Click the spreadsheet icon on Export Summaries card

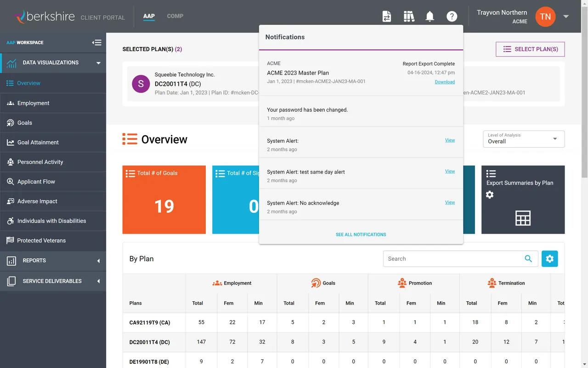pyautogui.click(x=523, y=218)
